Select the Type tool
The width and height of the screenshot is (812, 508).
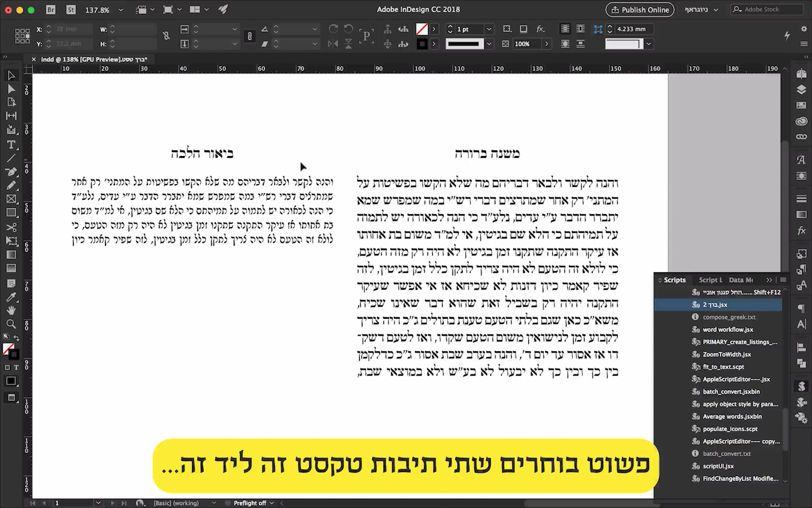10,144
